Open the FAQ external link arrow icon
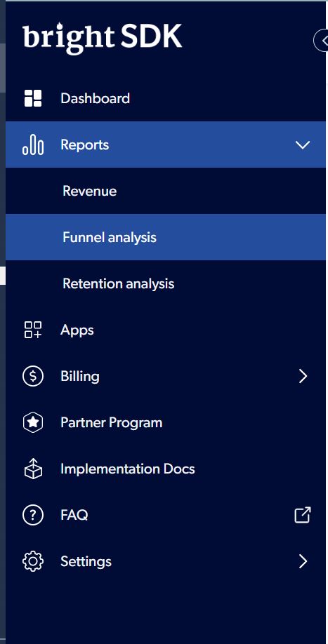This screenshot has width=328, height=644. [x=303, y=515]
